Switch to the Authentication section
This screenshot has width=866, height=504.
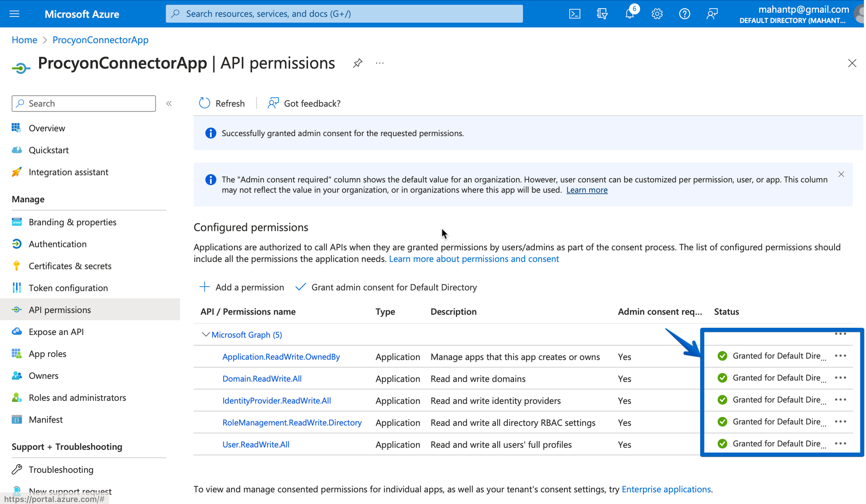pyautogui.click(x=58, y=244)
